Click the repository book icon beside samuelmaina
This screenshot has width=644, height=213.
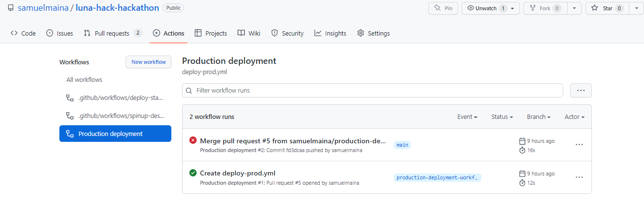[x=11, y=8]
